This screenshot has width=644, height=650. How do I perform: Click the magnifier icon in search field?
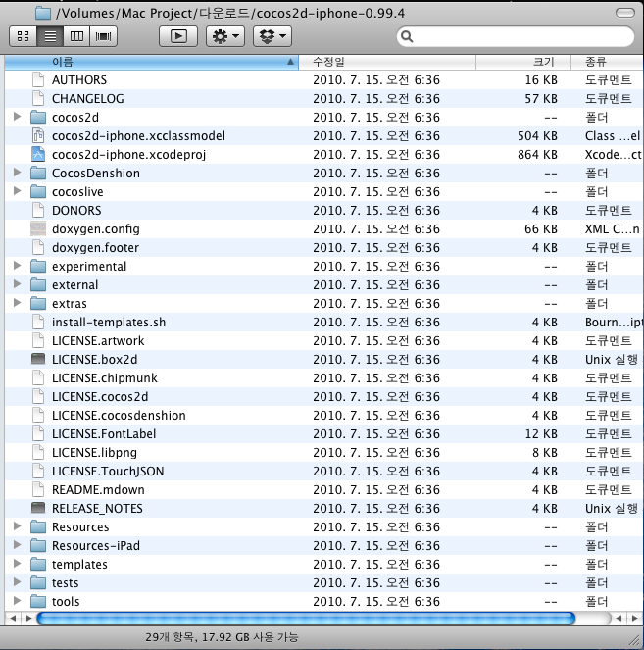(x=407, y=36)
